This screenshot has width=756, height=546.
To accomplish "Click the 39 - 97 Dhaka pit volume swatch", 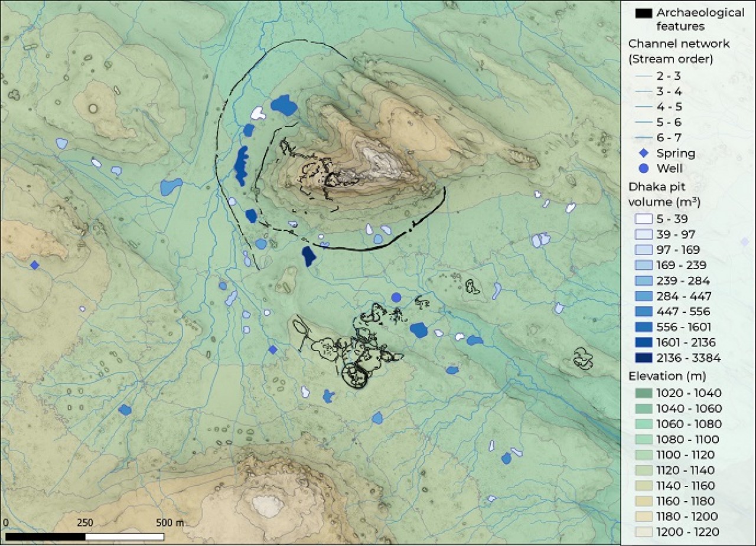I will pyautogui.click(x=643, y=234).
